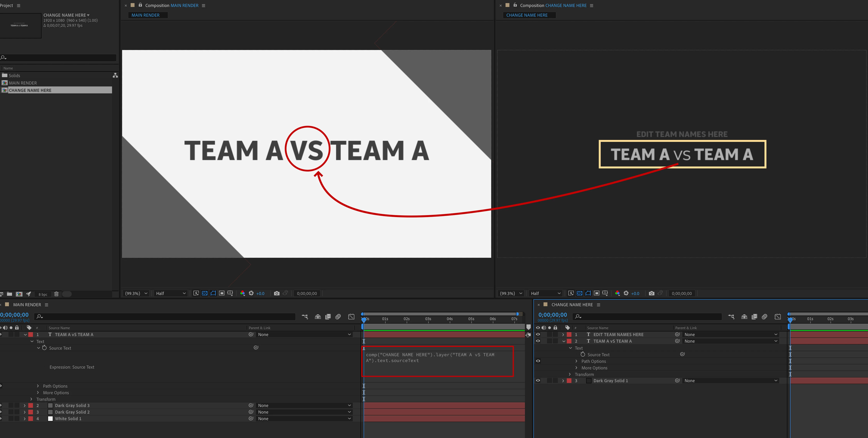Viewport: 868px width, 438px height.
Task: Click the 8 bpc color depth button
Action: click(x=43, y=294)
